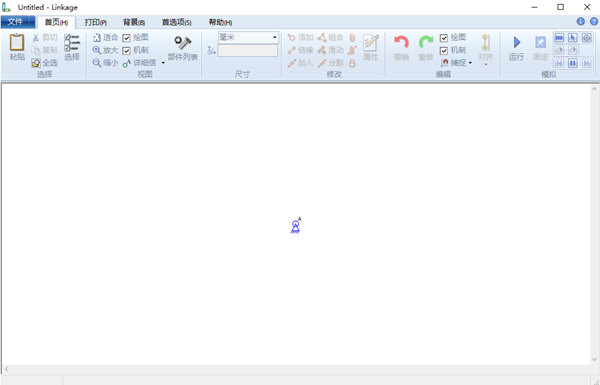Expand the Align (对齐) dropdown
Viewport: 600px width, 385px height.
pos(486,65)
